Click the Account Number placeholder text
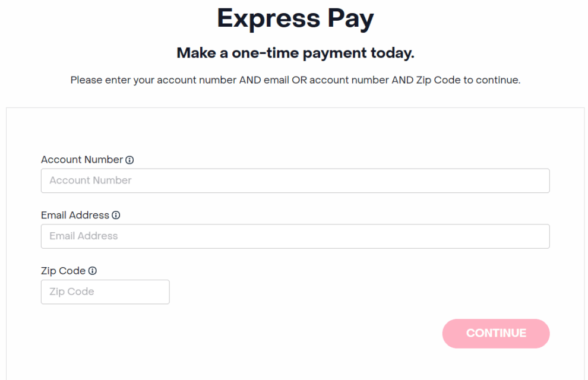Image resolution: width=588 pixels, height=380 pixels. (91, 180)
